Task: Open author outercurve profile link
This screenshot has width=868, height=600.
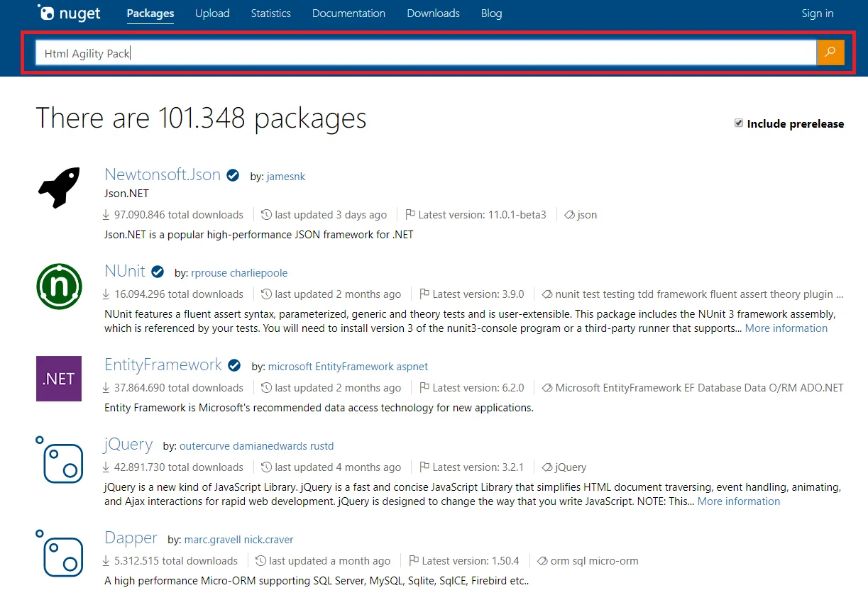Action: [x=204, y=445]
